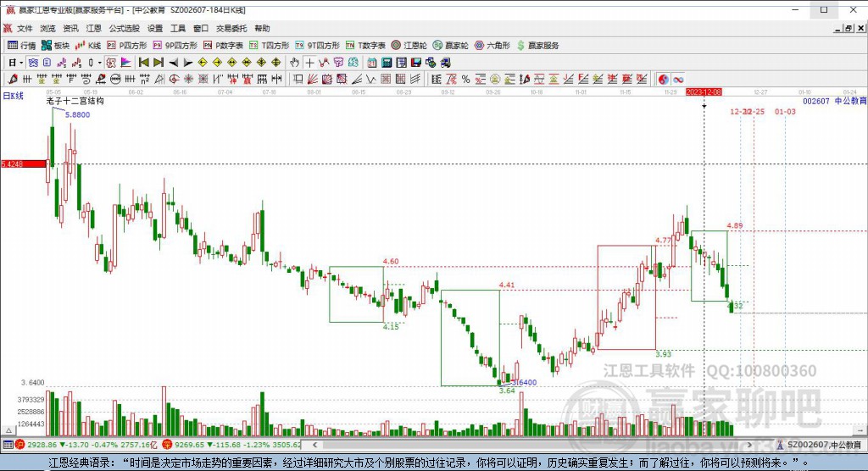Select left-pointing yellow diamond arrow
This screenshot has width=868, height=471.
pyautogui.click(x=203, y=63)
